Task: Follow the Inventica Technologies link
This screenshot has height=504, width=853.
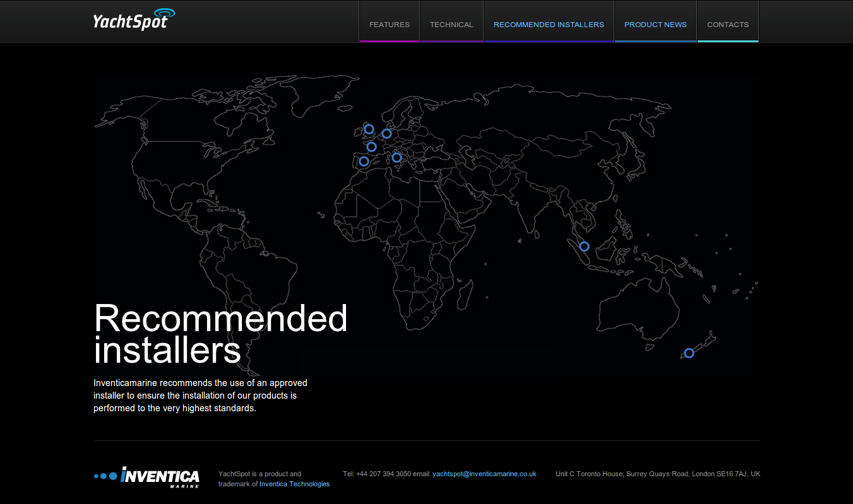Action: click(x=295, y=484)
